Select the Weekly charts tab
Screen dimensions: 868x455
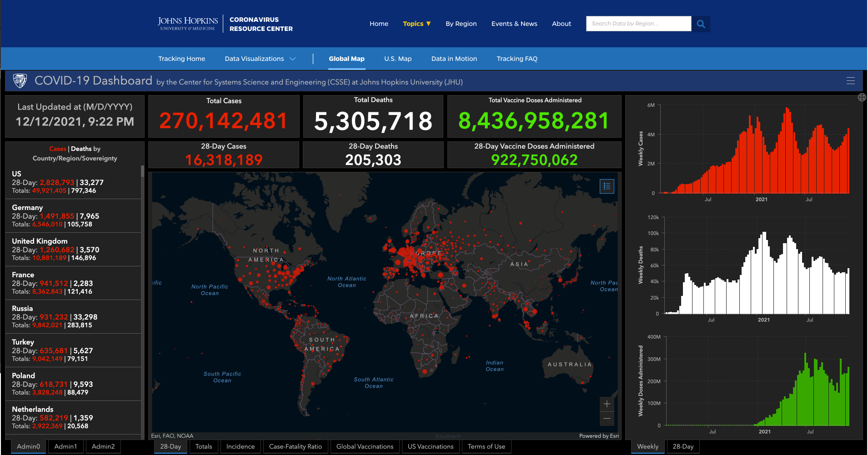coord(647,446)
